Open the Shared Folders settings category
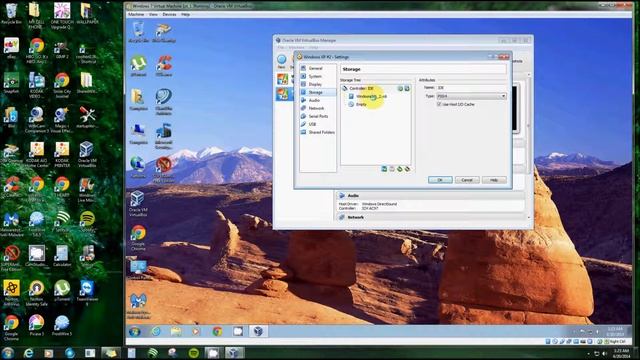 point(321,132)
